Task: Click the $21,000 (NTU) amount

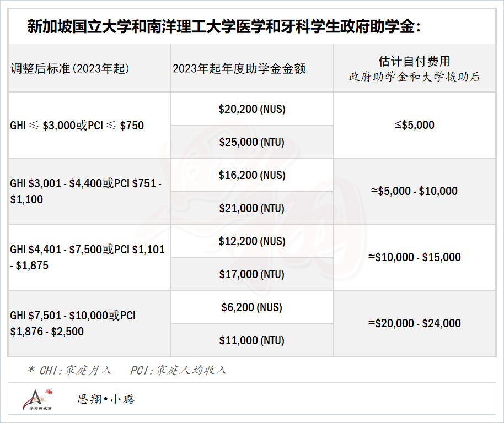Action: [x=252, y=208]
